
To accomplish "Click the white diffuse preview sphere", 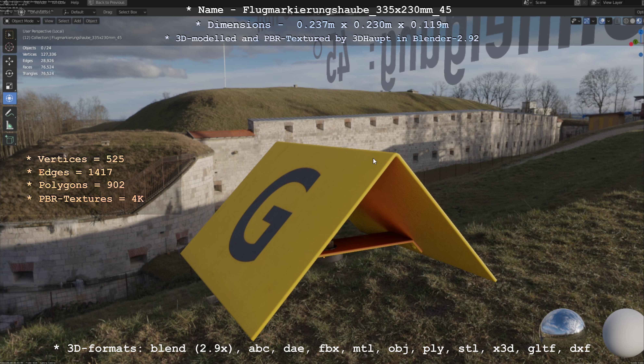I will tap(624, 333).
